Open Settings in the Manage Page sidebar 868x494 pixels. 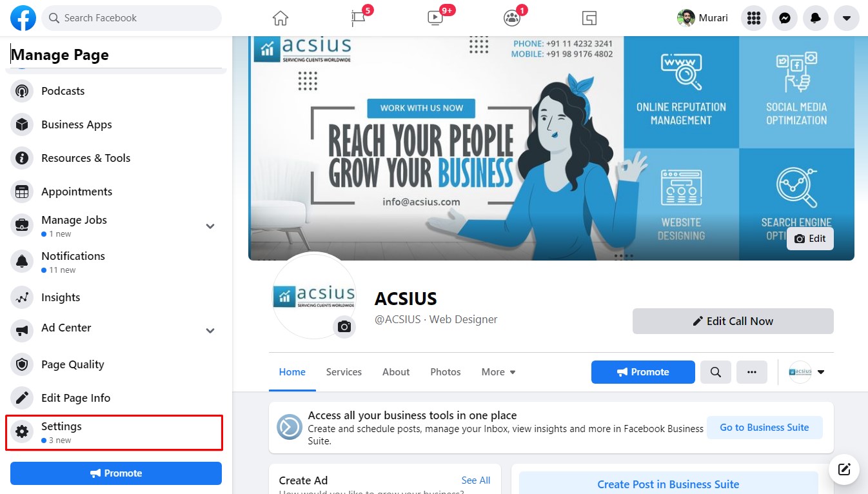tap(114, 433)
